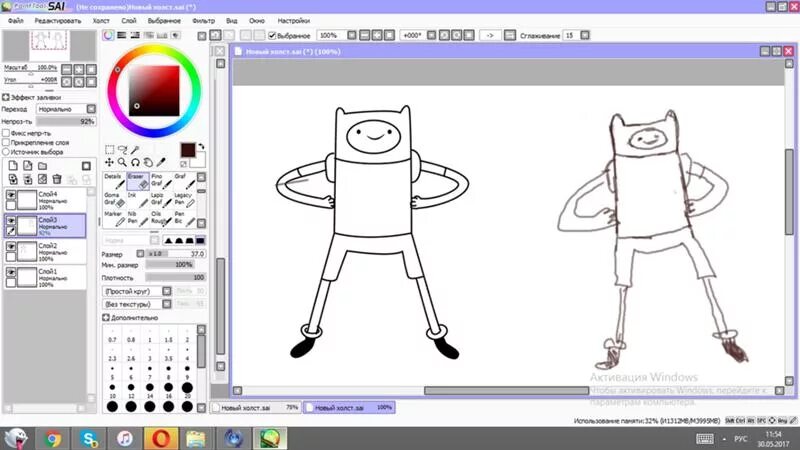Image resolution: width=800 pixels, height=450 pixels.
Task: Choose the Details brush
Action: pos(114,181)
